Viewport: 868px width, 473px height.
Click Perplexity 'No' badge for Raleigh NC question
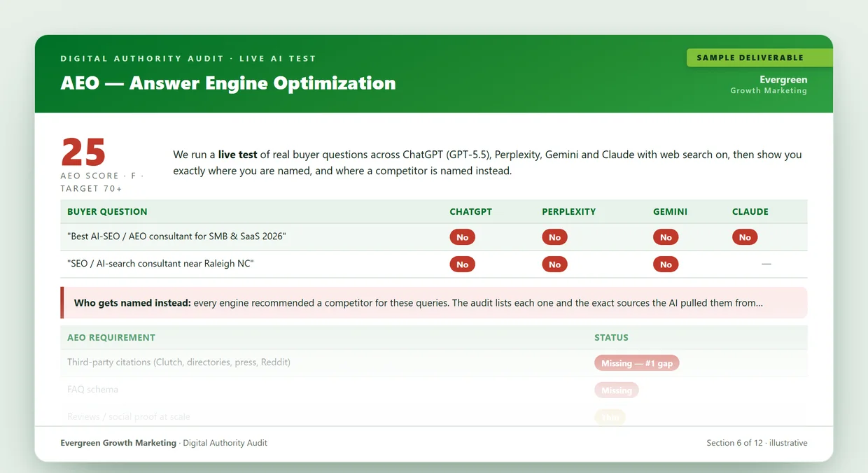click(554, 264)
